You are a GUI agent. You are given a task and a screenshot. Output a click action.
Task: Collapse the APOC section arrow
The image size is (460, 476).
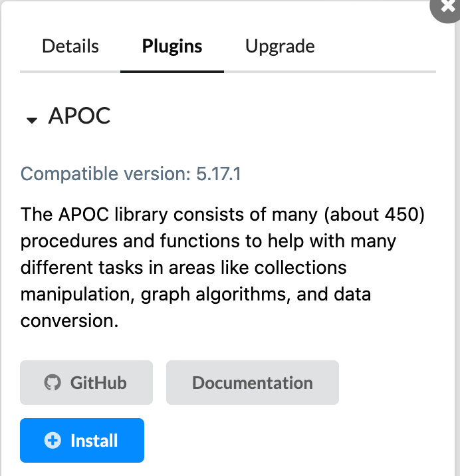pos(31,120)
